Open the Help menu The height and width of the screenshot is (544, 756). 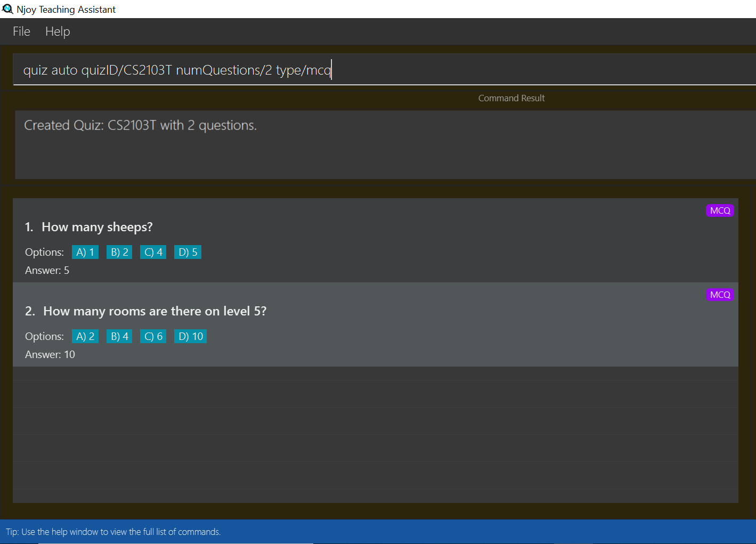(58, 31)
